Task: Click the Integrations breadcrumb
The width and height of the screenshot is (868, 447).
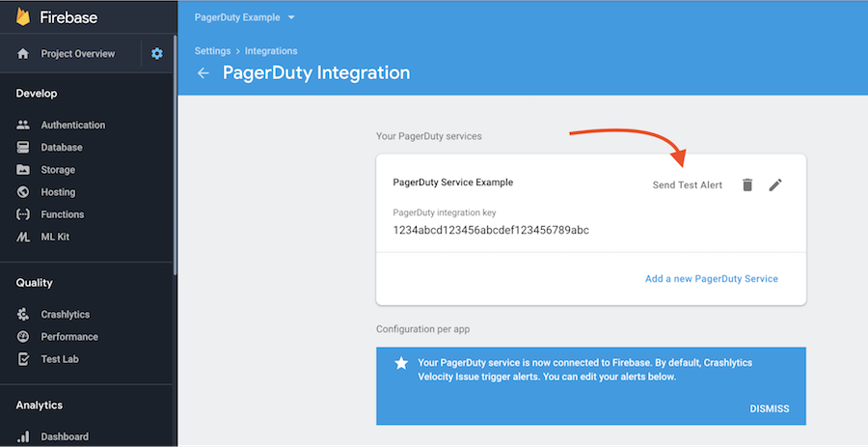Action: [271, 51]
